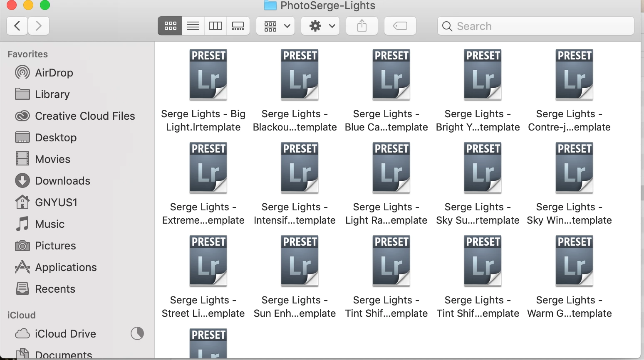
Task: Click the file name label 'Serge Lights - Big Light.lrtemplate'
Action: [x=203, y=121]
